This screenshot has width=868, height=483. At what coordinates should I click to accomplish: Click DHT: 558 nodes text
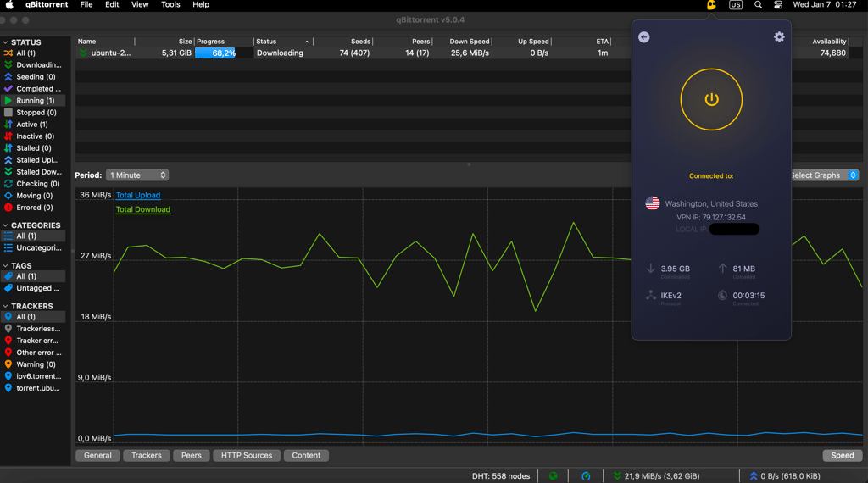(501, 476)
